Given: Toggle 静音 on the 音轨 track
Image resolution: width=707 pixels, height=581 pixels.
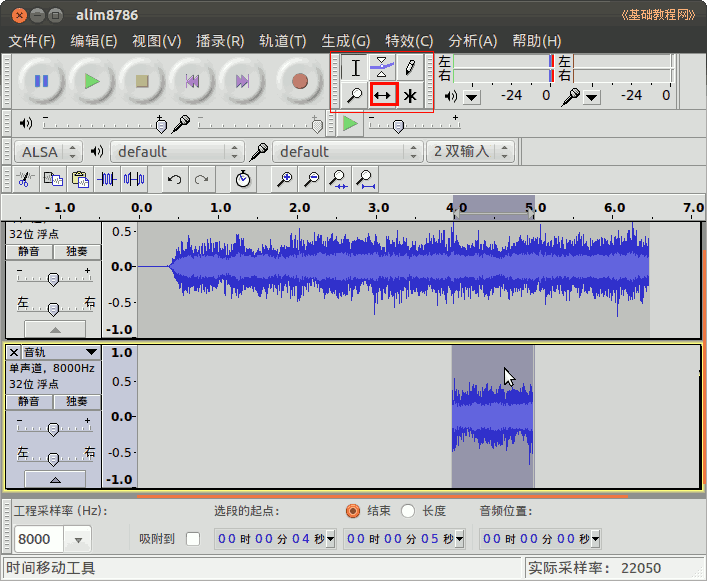Looking at the screenshot, I should (29, 402).
